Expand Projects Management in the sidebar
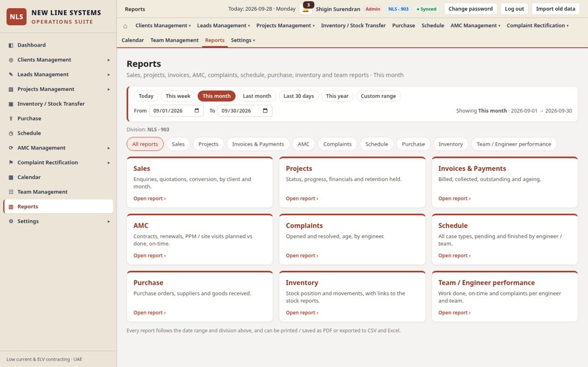 click(x=109, y=89)
